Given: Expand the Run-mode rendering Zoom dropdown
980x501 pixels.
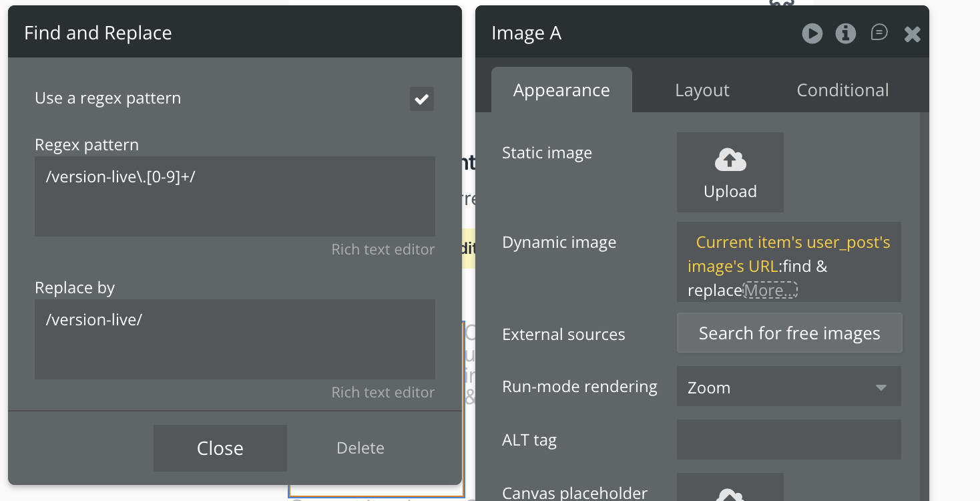Looking at the screenshot, I should [x=788, y=387].
